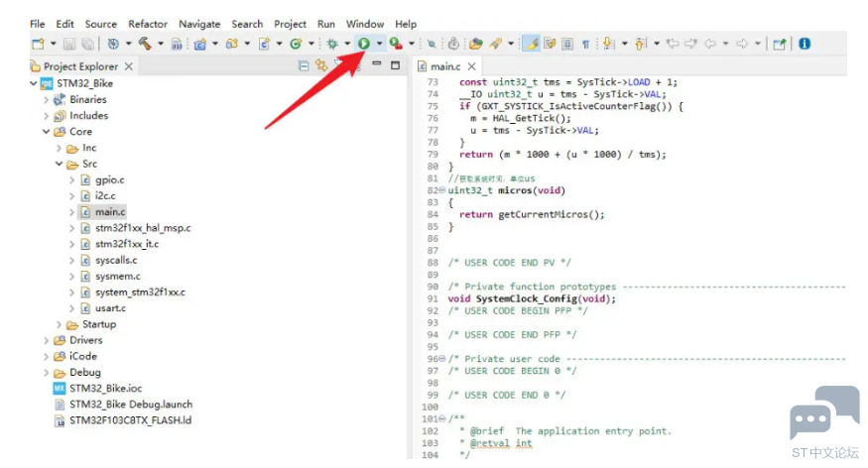Screen dimensions: 868x468
Task: Select usart.c in the project tree
Action: point(110,308)
